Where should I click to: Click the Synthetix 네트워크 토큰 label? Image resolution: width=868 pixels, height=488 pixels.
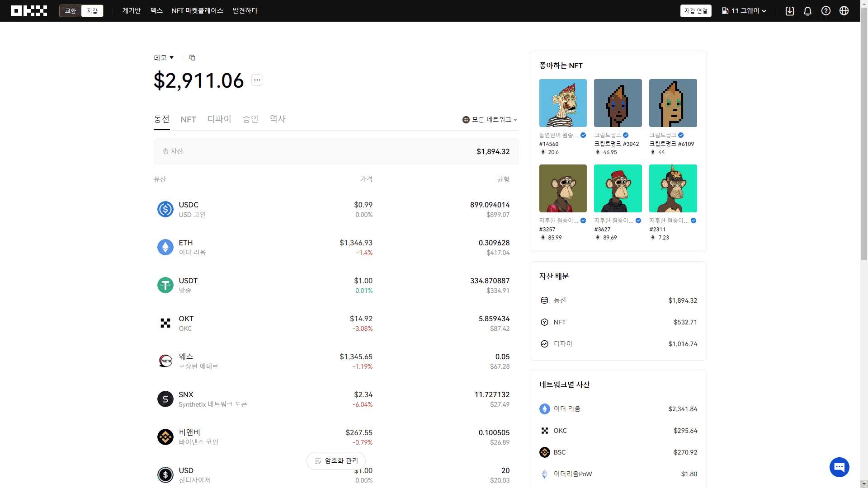(x=213, y=404)
